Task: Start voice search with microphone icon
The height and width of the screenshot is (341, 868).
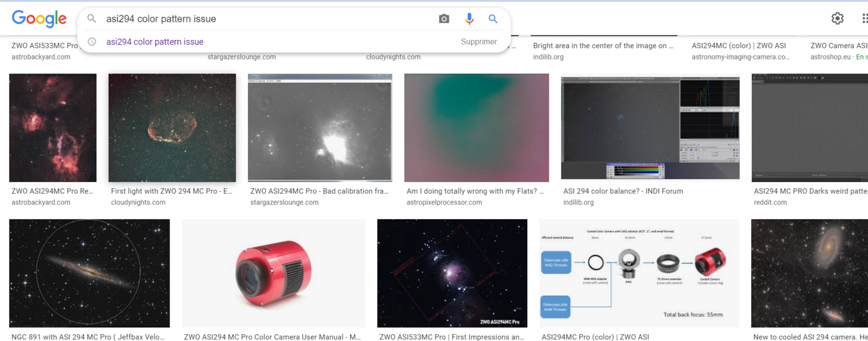Action: coord(469,19)
